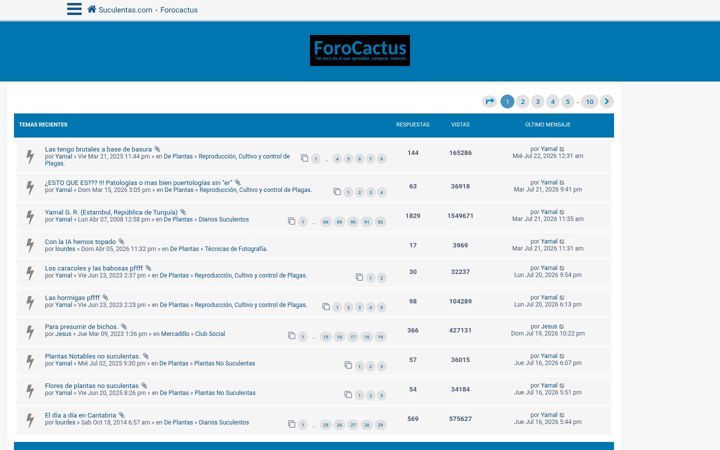Open topic 'Los caracoles y las babosas pffff'
Image resolution: width=720 pixels, height=450 pixels.
coord(94,268)
